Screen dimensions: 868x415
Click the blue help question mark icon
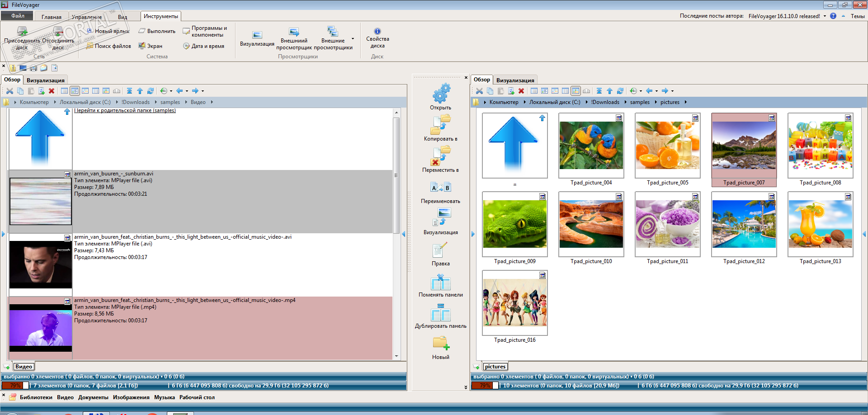point(833,16)
